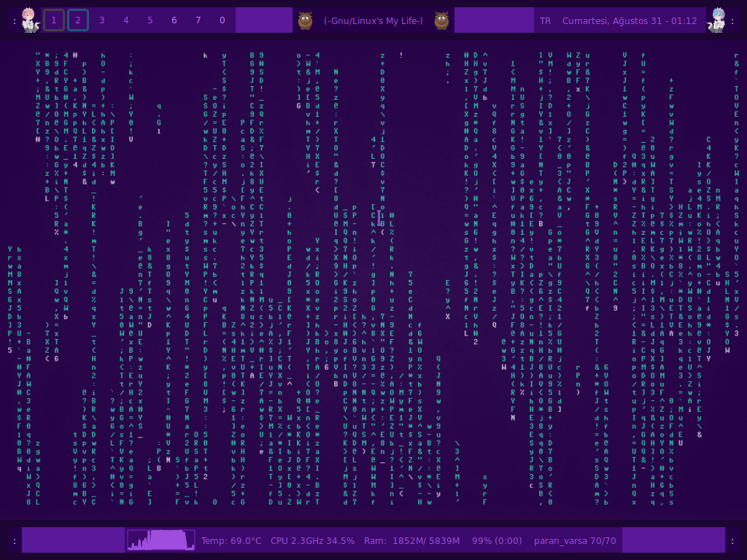Image resolution: width=747 pixels, height=560 pixels.
Task: Click the Temp 69.0°C temperature readout
Action: [231, 541]
